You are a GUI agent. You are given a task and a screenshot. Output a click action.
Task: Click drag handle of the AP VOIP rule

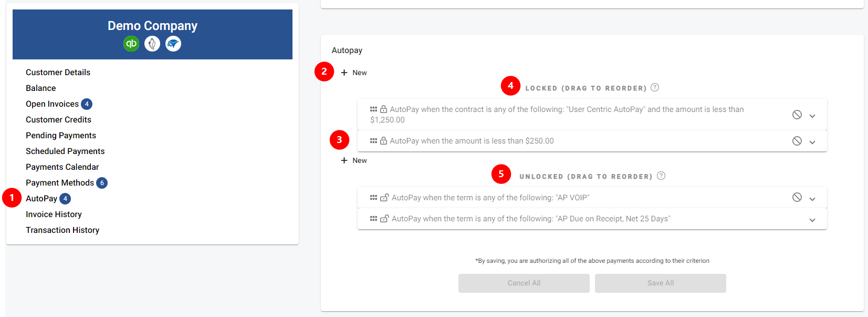click(373, 198)
